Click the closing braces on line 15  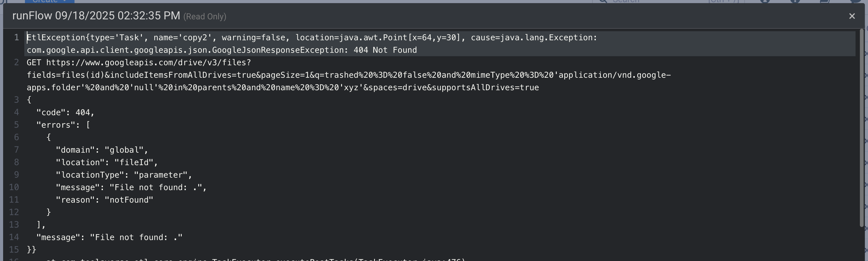click(31, 249)
